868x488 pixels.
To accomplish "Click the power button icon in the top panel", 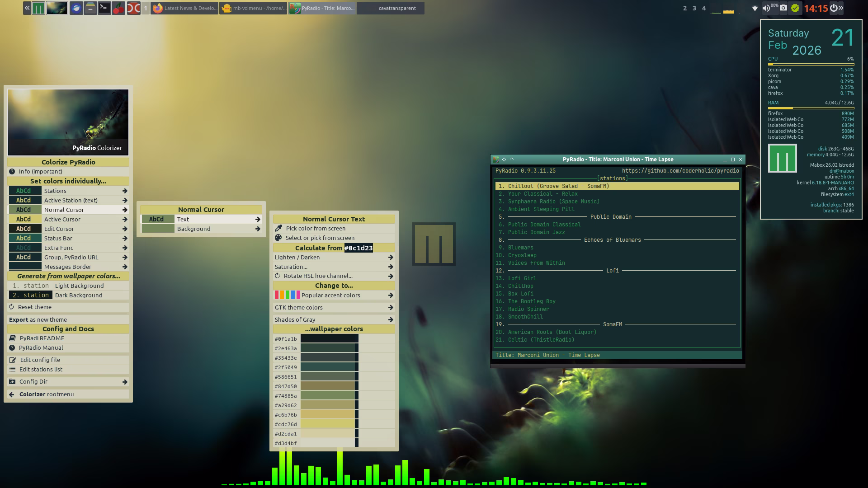I will 834,8.
